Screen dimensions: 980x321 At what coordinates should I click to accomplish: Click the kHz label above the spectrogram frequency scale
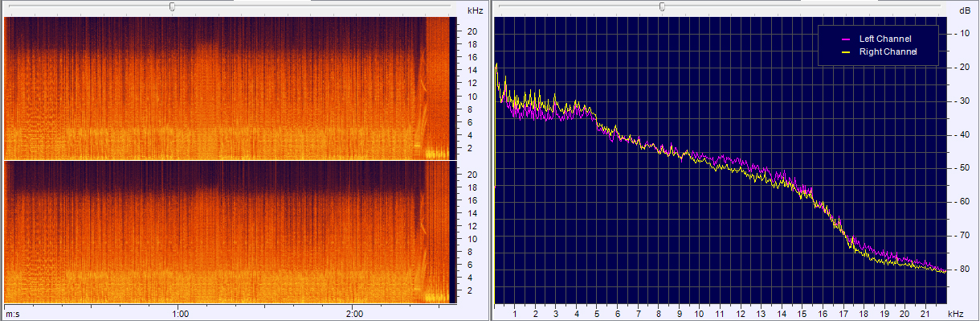pyautogui.click(x=475, y=10)
